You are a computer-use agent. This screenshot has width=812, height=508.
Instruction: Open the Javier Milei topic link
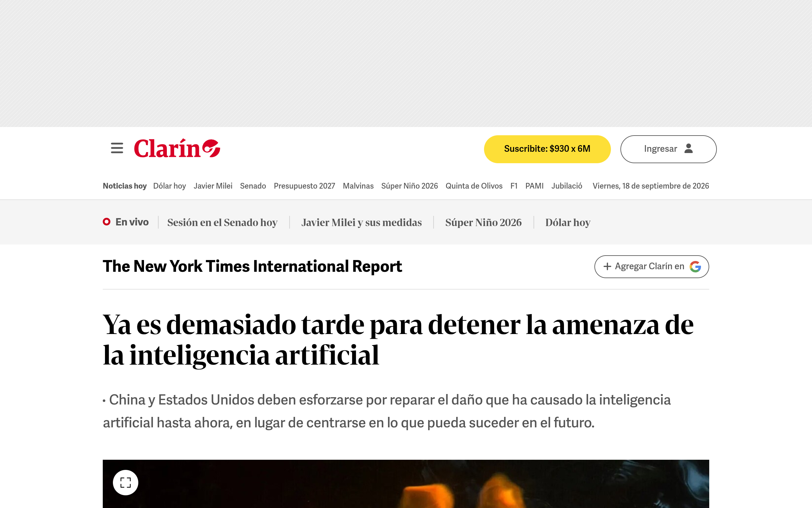click(x=213, y=186)
